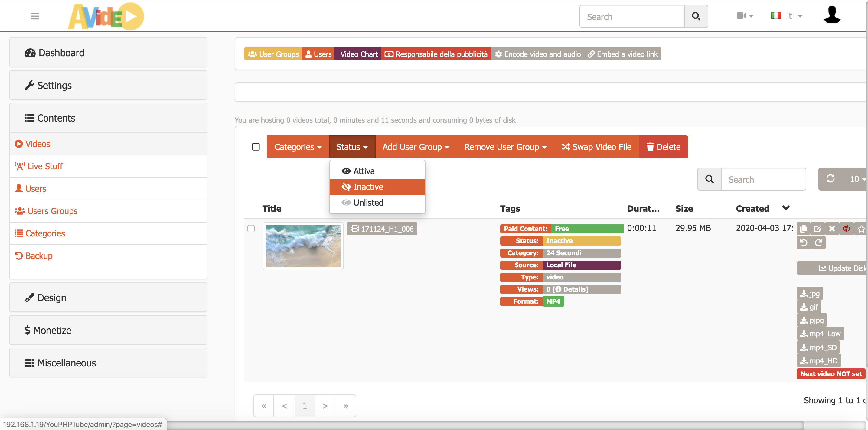Viewport: 868px width, 430px height.
Task: Click the rotate left icon
Action: pos(804,243)
